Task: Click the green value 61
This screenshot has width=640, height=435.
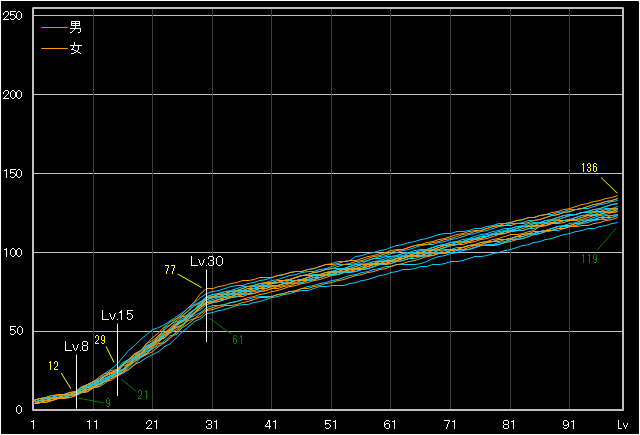Action: [x=238, y=340]
